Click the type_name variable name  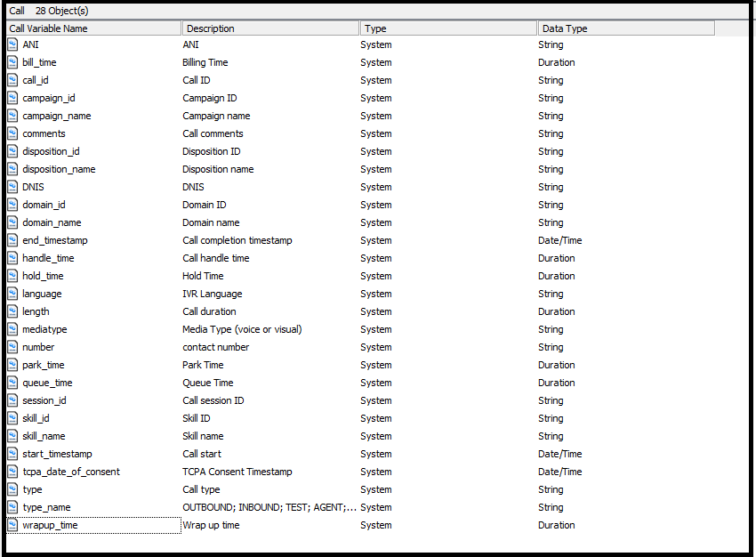coord(46,508)
